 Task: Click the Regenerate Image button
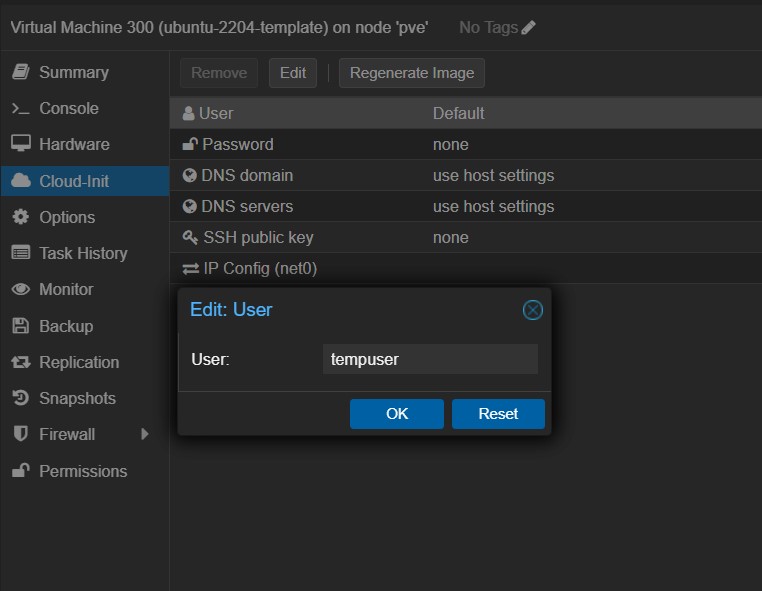[412, 73]
